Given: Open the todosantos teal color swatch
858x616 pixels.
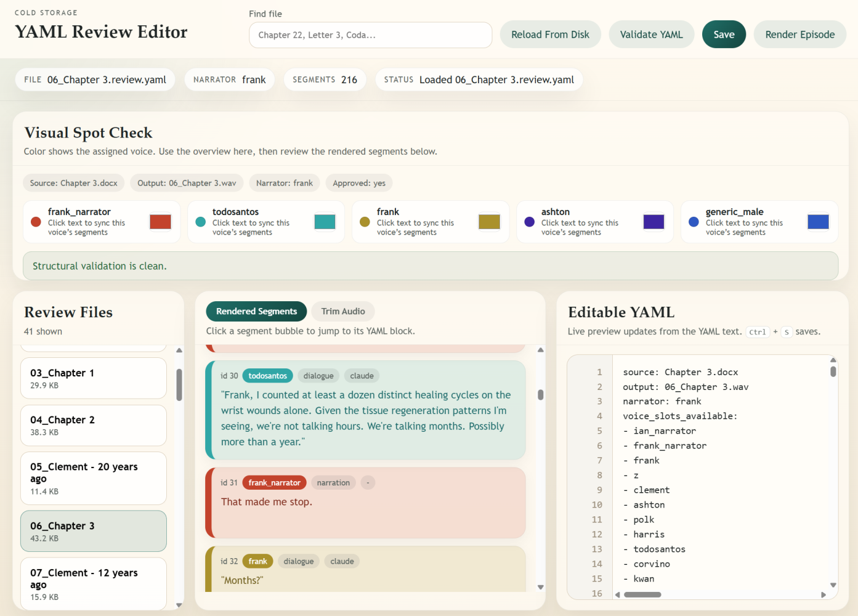Looking at the screenshot, I should point(325,222).
